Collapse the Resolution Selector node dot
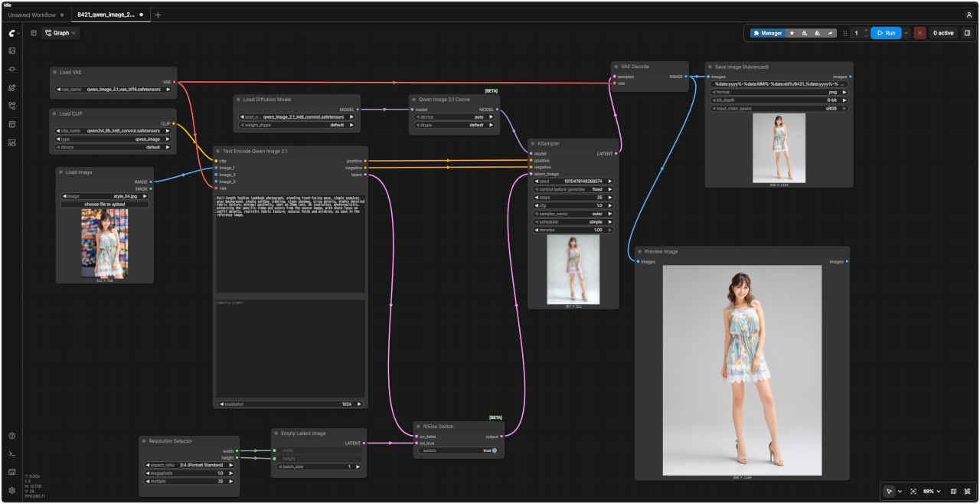This screenshot has height=504, width=980. 144,440
